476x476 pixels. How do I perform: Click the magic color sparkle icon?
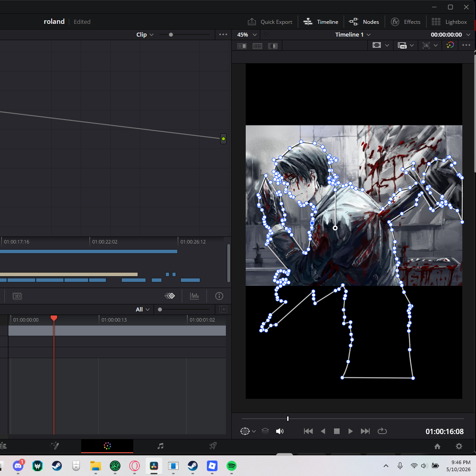click(450, 45)
